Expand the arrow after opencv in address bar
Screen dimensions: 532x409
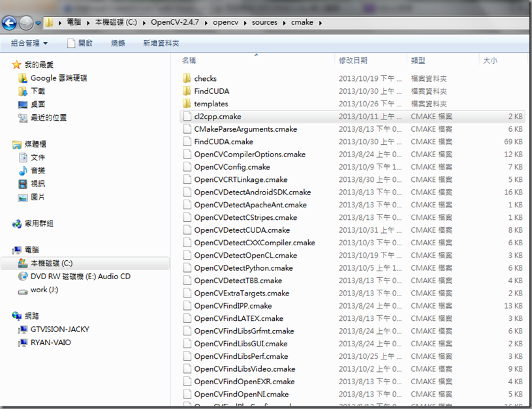245,23
